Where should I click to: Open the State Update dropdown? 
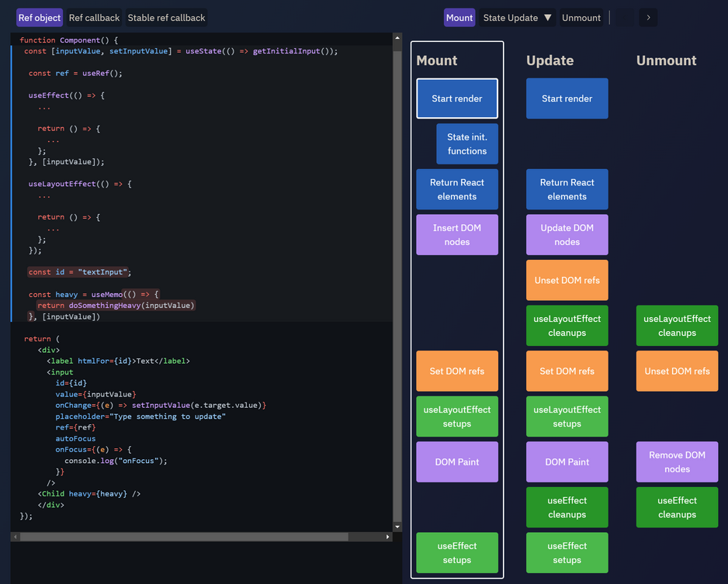click(x=517, y=18)
